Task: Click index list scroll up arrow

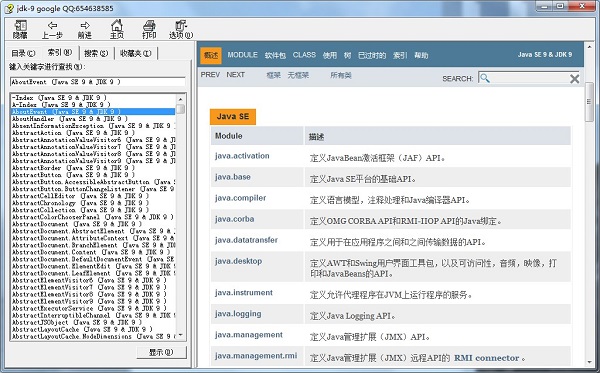Action: coord(180,98)
